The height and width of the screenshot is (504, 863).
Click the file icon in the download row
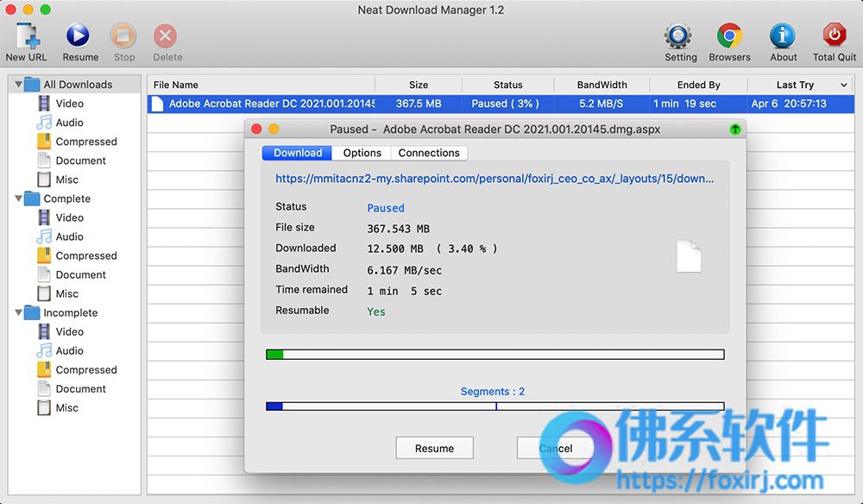[x=157, y=104]
